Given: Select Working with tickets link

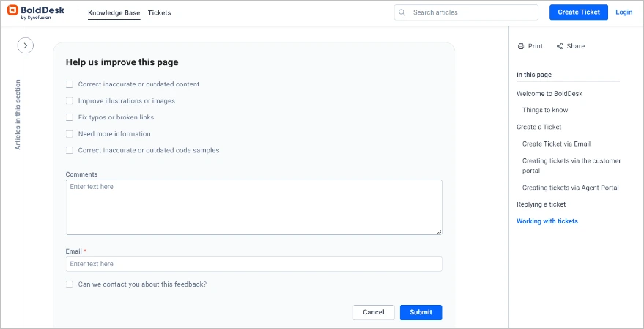Looking at the screenshot, I should click(547, 221).
